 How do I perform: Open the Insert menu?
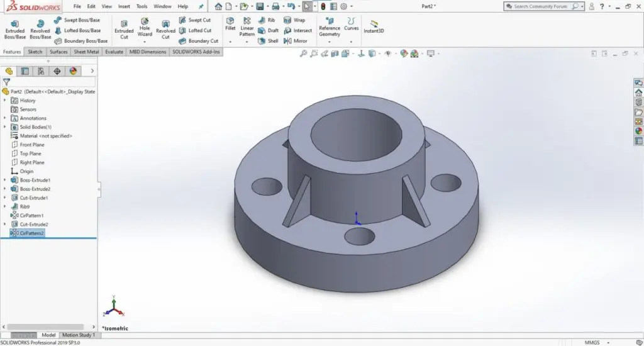tap(124, 6)
